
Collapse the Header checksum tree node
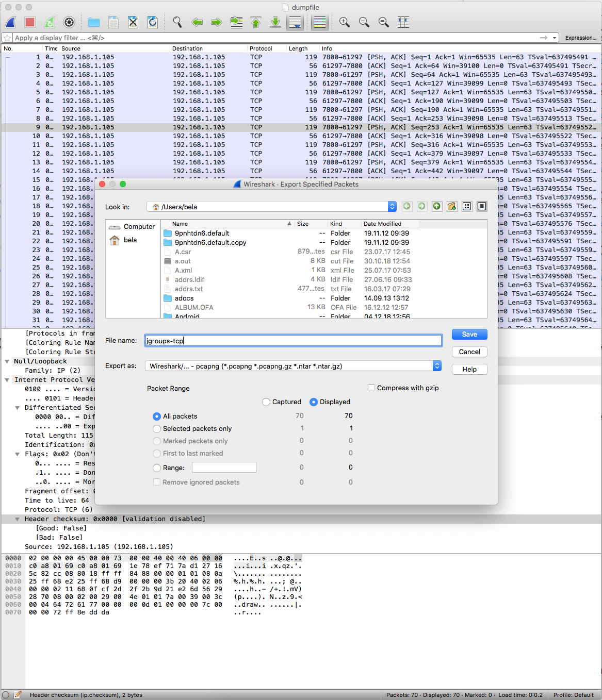pyautogui.click(x=18, y=519)
